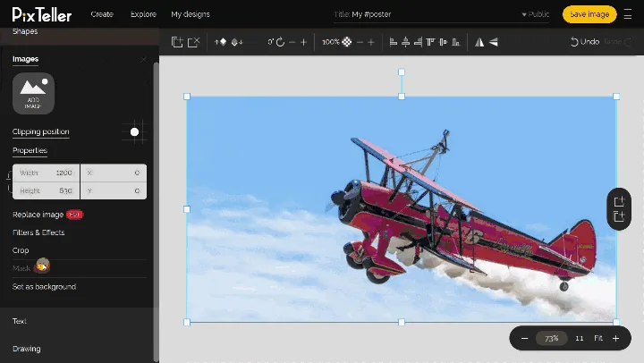The image size is (644, 363).
Task: Bring element forward in layer order
Action: 221,42
